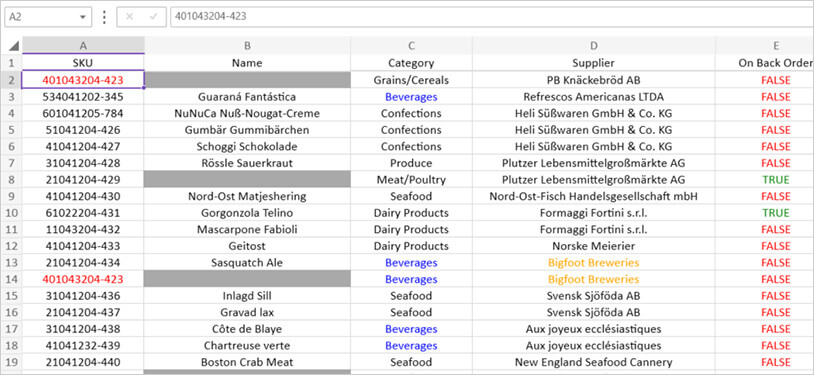Image resolution: width=814 pixels, height=375 pixels.
Task: Click the Name Box showing A2
Action: click(48, 17)
